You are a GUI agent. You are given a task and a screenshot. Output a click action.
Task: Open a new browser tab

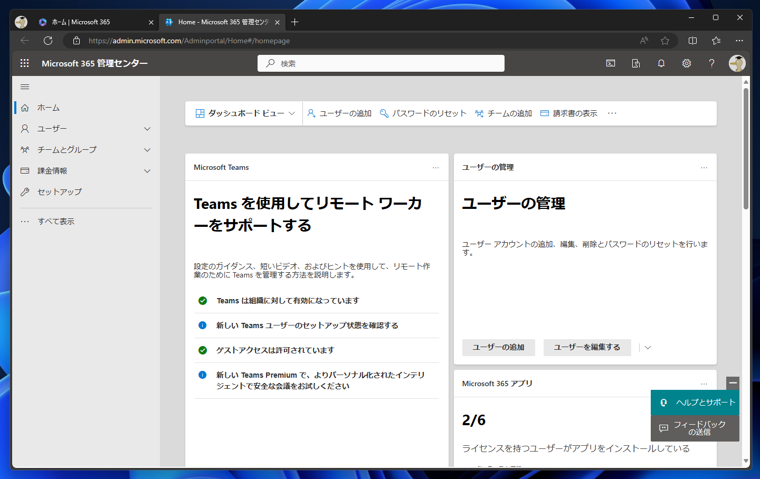295,22
